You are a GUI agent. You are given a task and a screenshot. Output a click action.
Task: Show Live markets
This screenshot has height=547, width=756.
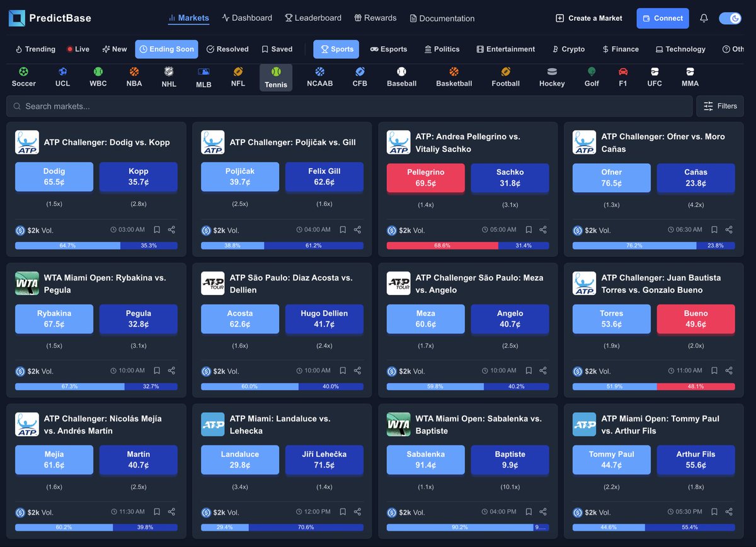click(79, 49)
